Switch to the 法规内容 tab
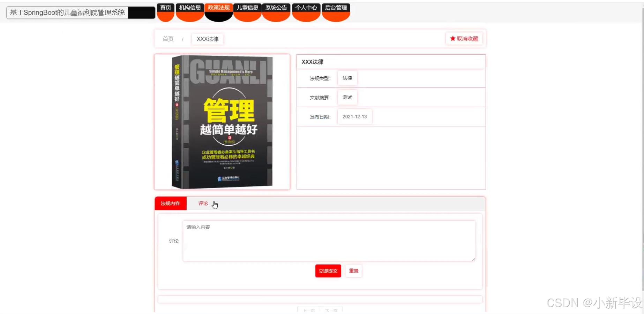 click(170, 204)
